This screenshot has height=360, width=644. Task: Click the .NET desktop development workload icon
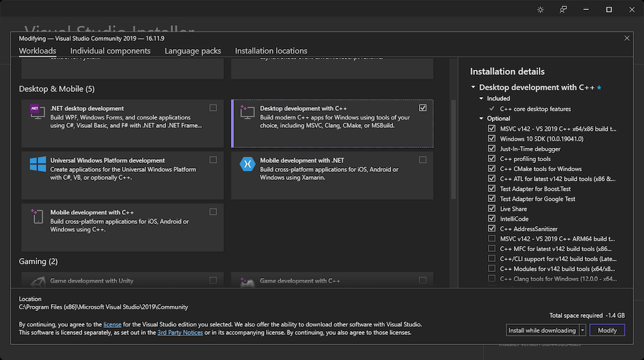point(37,112)
